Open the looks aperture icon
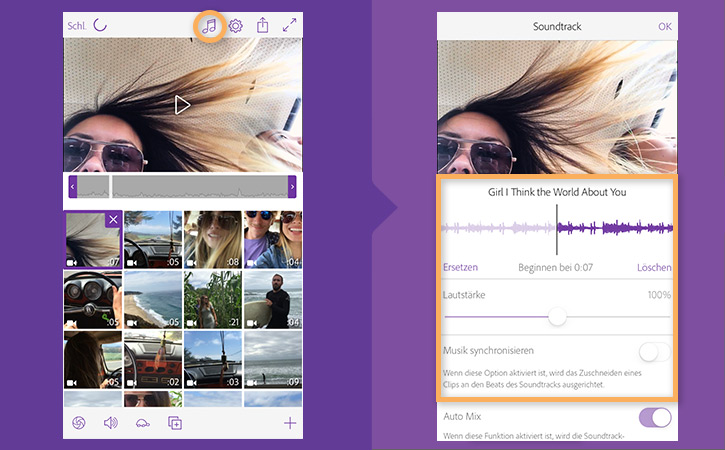The image size is (725, 450). (x=79, y=422)
